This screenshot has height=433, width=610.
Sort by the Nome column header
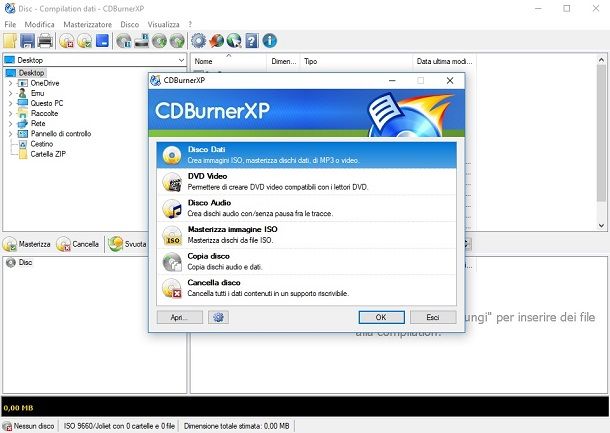[x=229, y=61]
